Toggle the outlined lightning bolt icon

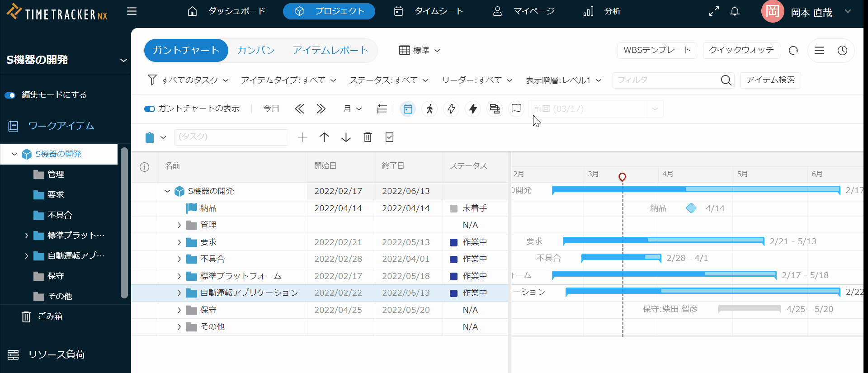pos(451,109)
